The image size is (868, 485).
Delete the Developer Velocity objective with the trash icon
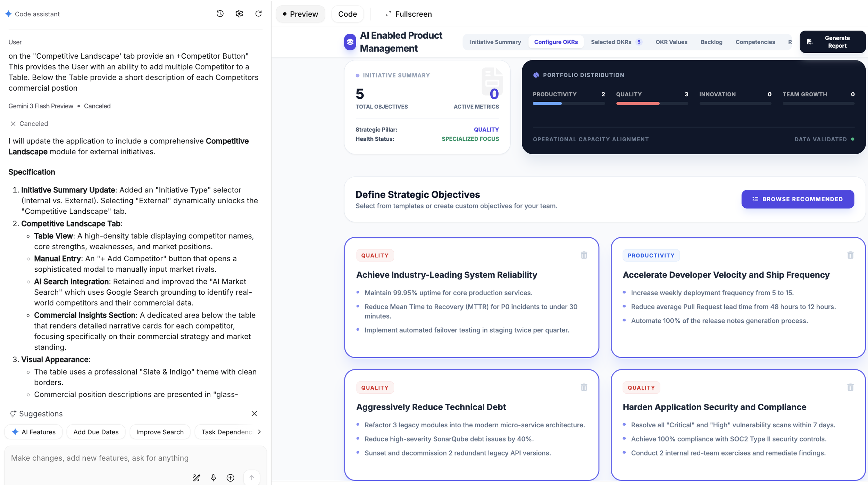point(850,255)
